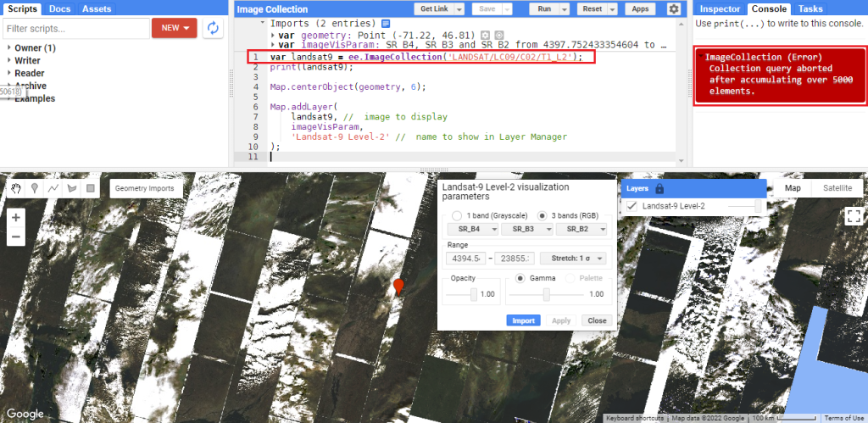This screenshot has width=868, height=423.
Task: Zoom in on the map
Action: [15, 218]
